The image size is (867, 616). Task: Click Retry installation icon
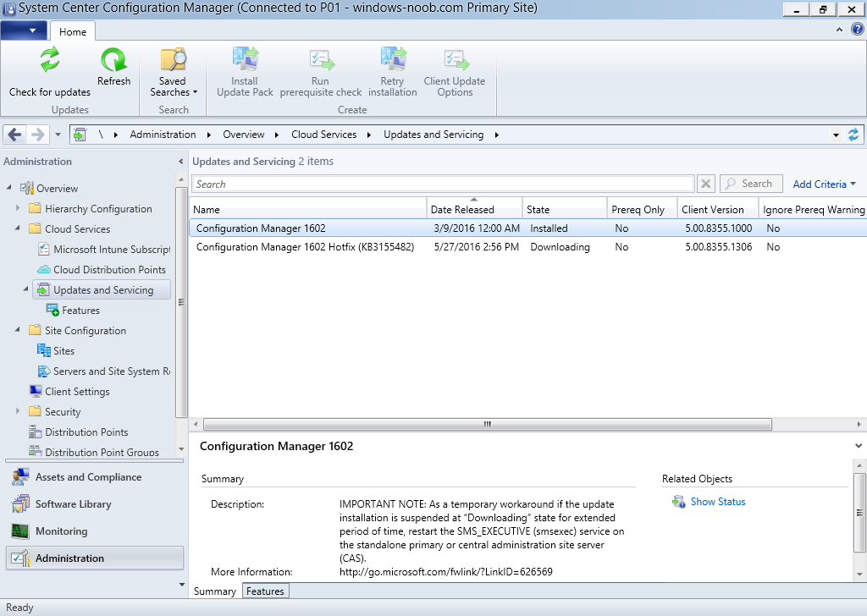(x=393, y=59)
